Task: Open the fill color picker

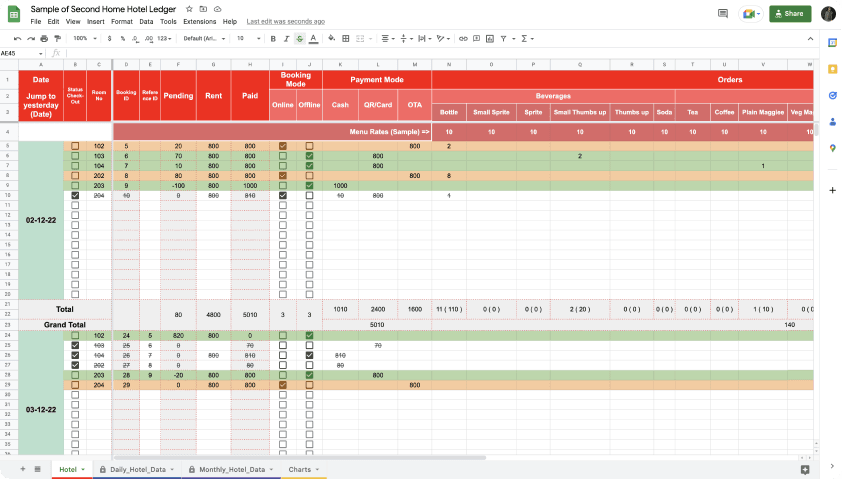Action: pos(331,39)
